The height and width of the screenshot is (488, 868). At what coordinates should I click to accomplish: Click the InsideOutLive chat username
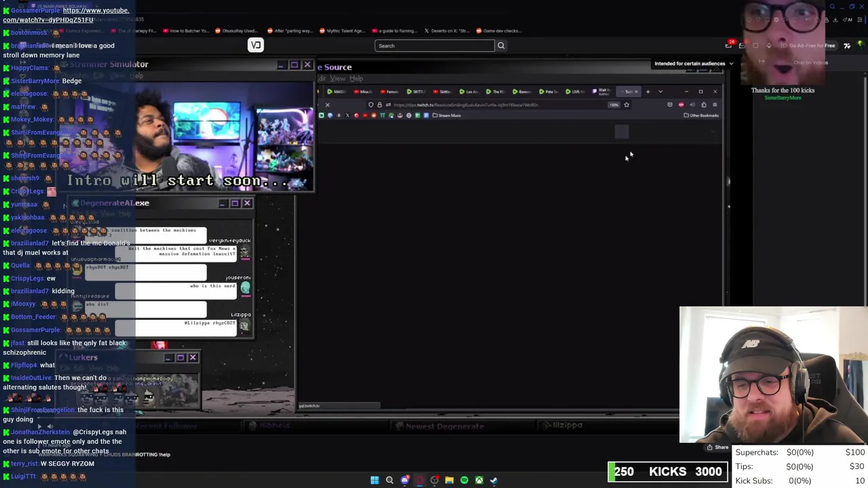pyautogui.click(x=31, y=378)
